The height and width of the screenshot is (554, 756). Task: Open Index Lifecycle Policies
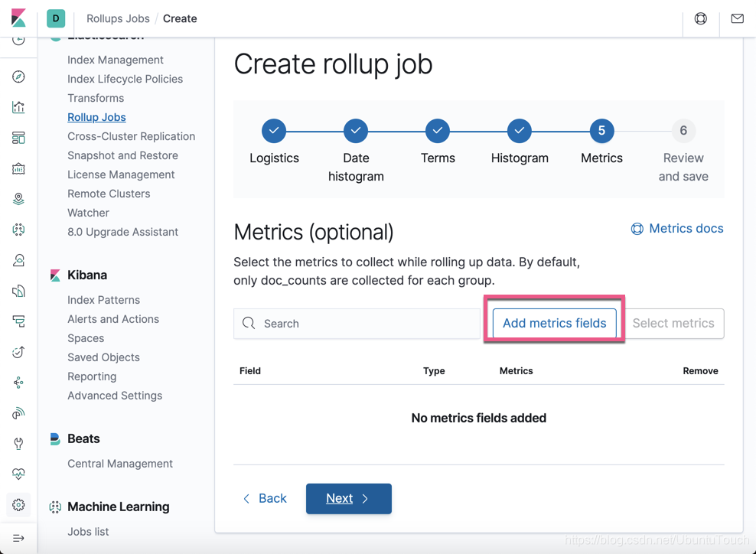click(x=125, y=79)
